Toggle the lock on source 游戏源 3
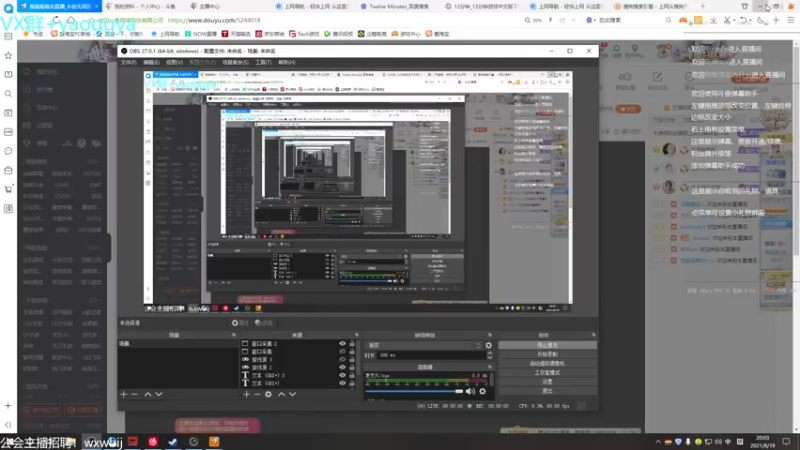 (352, 359)
